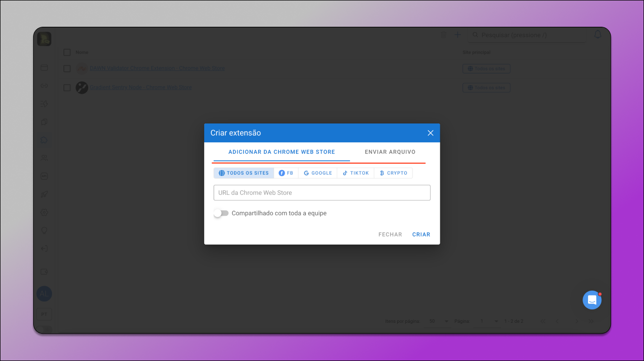This screenshot has width=644, height=361.
Task: Click Todos os sites chip in DAWN row
Action: pyautogui.click(x=486, y=69)
